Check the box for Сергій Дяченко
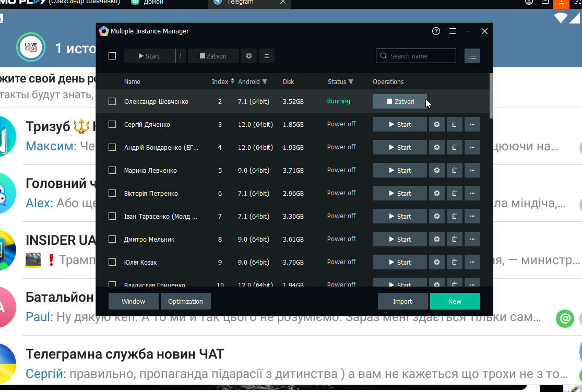Viewport: 582px width, 392px height. click(112, 124)
